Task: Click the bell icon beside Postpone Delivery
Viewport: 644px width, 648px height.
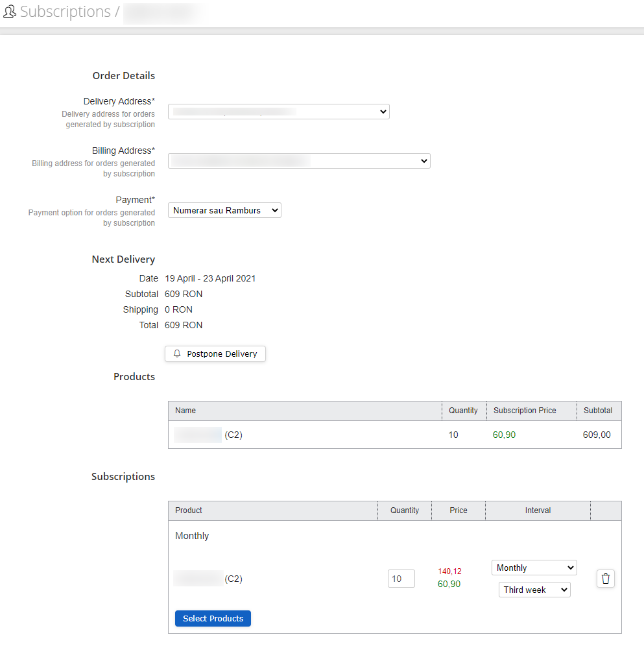Action: coord(177,354)
